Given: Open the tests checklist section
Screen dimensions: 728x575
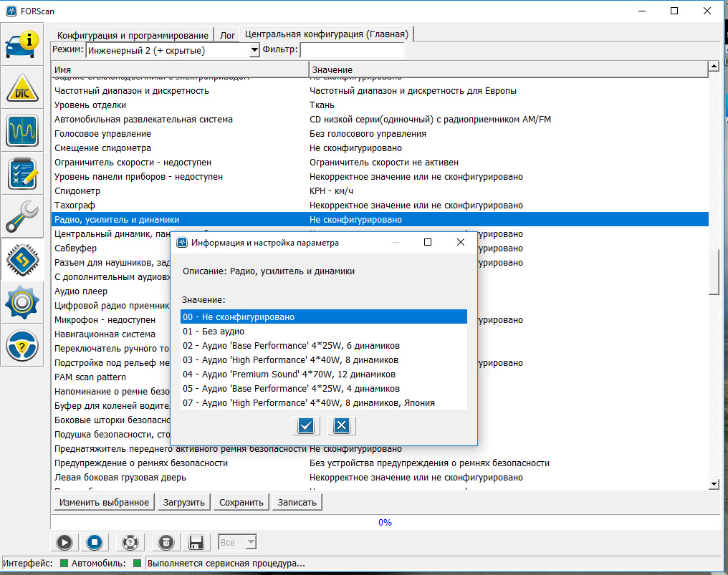Looking at the screenshot, I should point(21,173).
